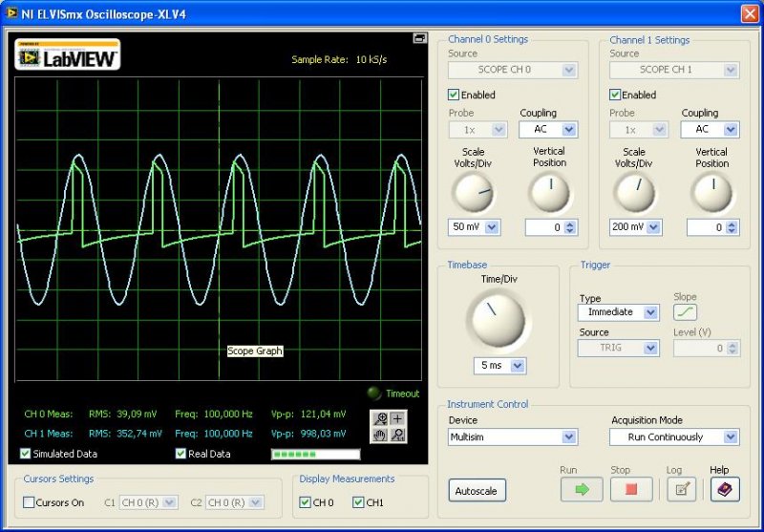Click the zoom-in magnifier graph tool
Screen dimensions: 764x532
click(380, 418)
